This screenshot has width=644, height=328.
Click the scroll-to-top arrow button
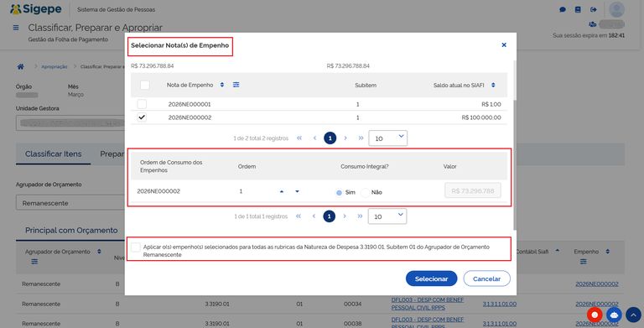633,315
